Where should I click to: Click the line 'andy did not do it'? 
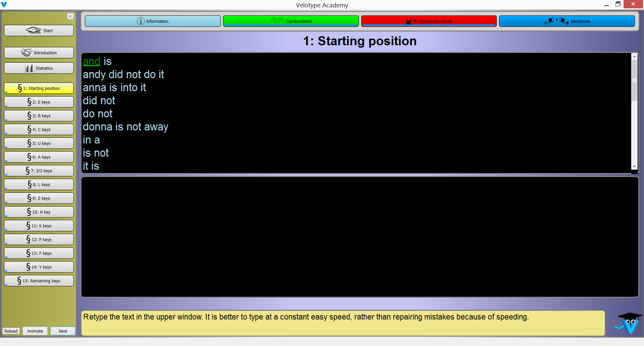123,74
